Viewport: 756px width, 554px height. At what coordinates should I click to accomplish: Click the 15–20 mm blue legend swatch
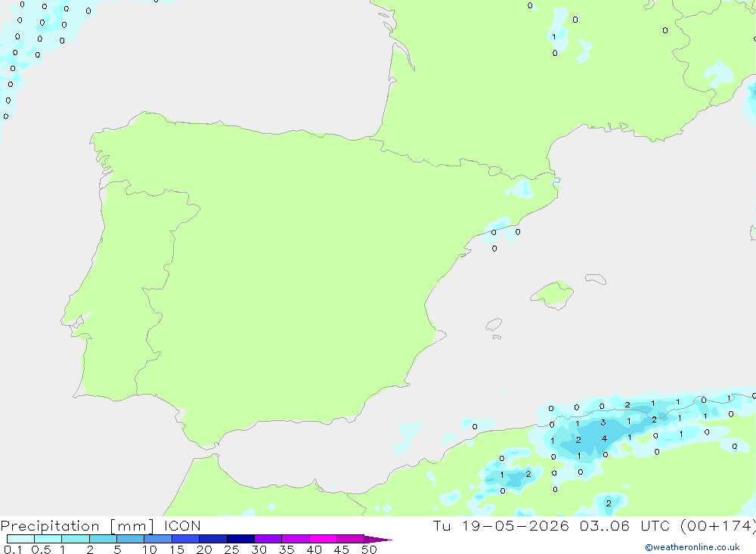click(185, 539)
